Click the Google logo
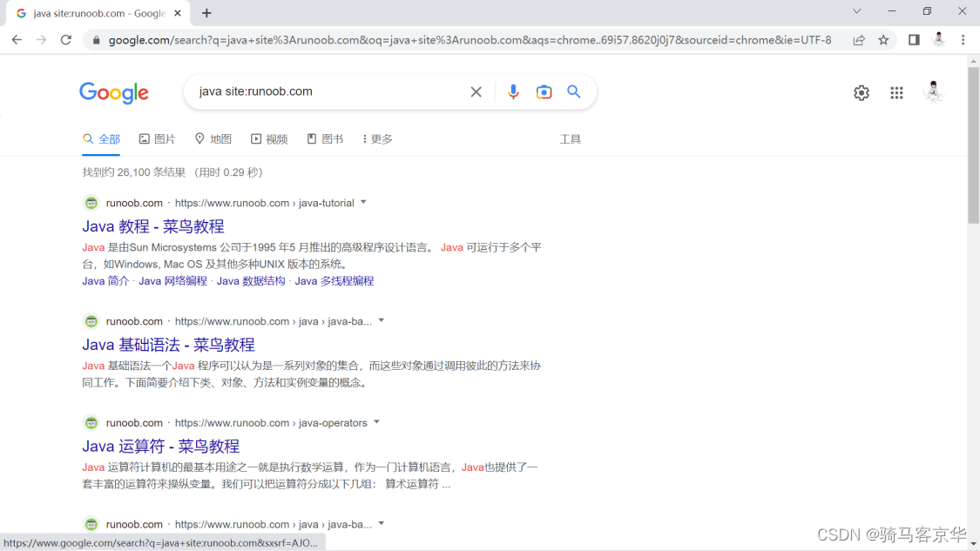 (x=114, y=93)
